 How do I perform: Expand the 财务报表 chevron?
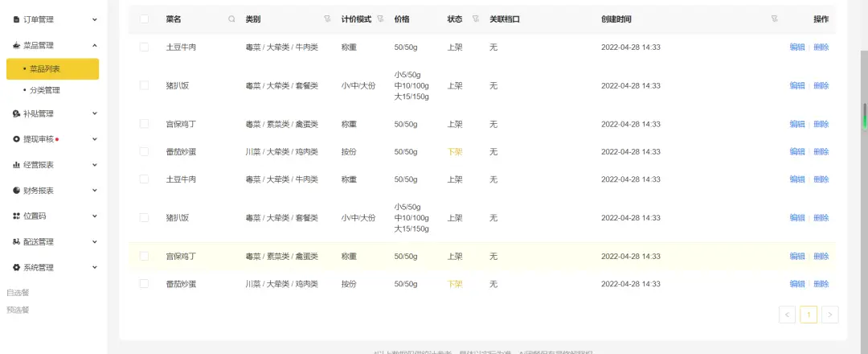coord(95,191)
